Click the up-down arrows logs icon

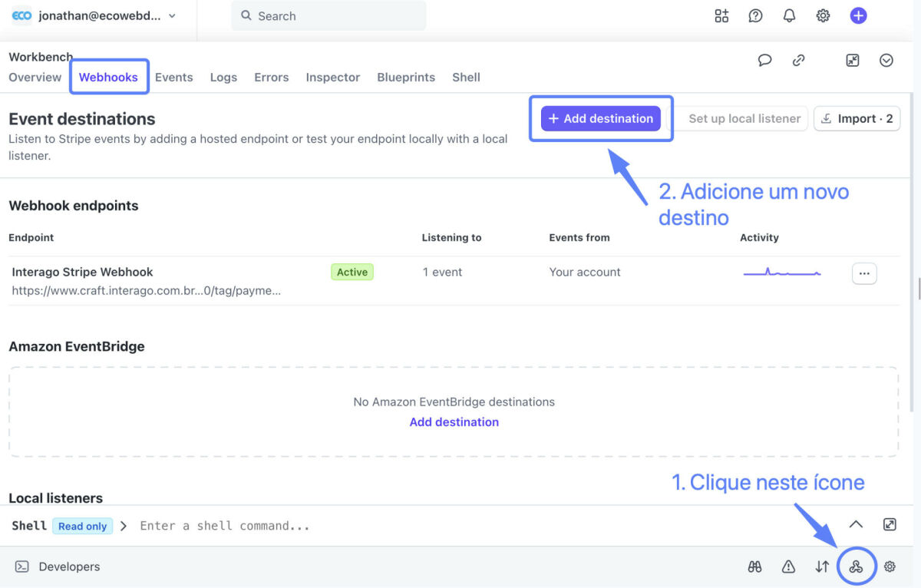[822, 567]
